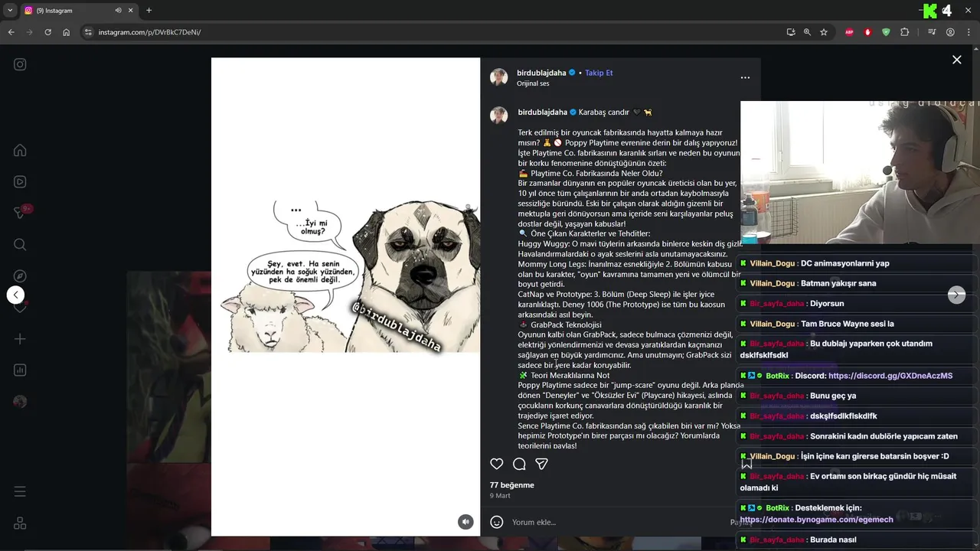Open profile avatar in left sidebar

20,402
